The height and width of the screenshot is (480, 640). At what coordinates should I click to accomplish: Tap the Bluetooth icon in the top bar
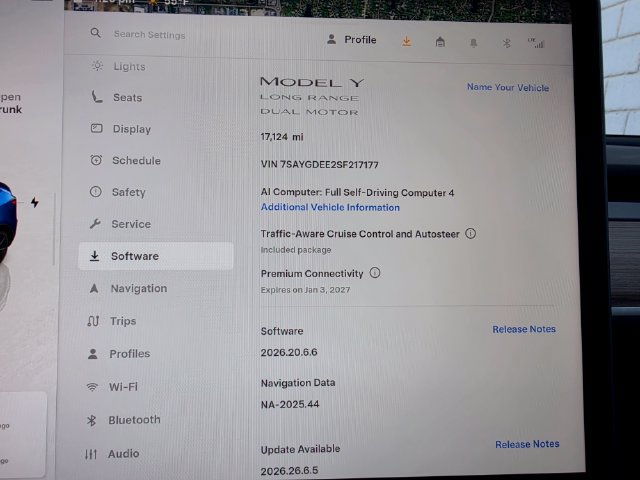(x=507, y=43)
